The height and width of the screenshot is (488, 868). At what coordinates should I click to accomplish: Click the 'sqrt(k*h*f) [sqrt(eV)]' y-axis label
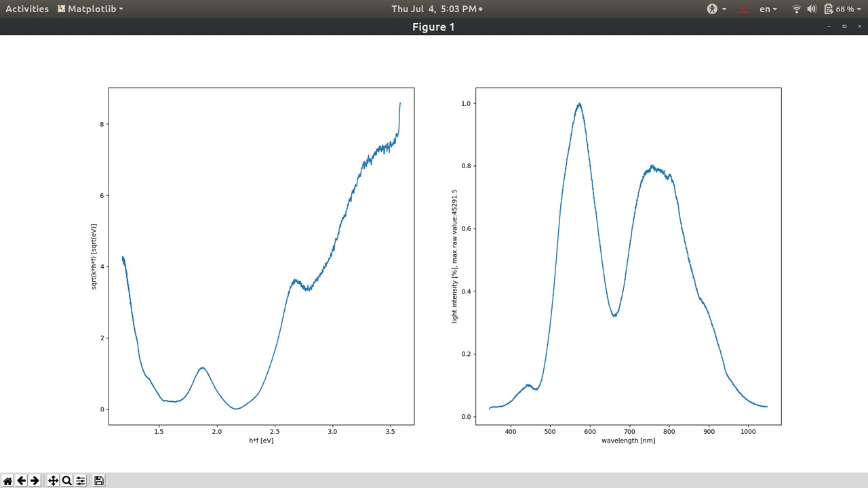pyautogui.click(x=94, y=256)
